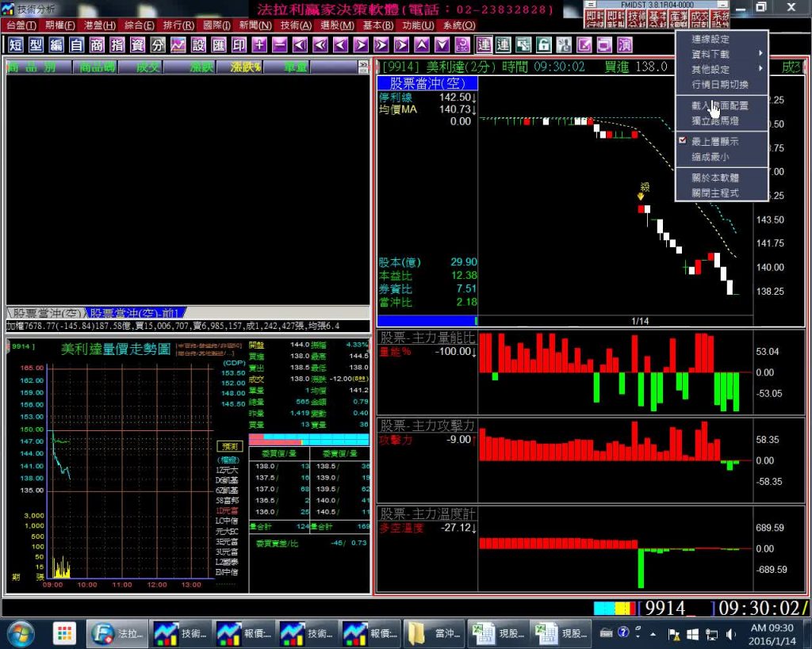Switch to the 股票當沖(空) tab
The height and width of the screenshot is (649, 812).
pos(47,313)
